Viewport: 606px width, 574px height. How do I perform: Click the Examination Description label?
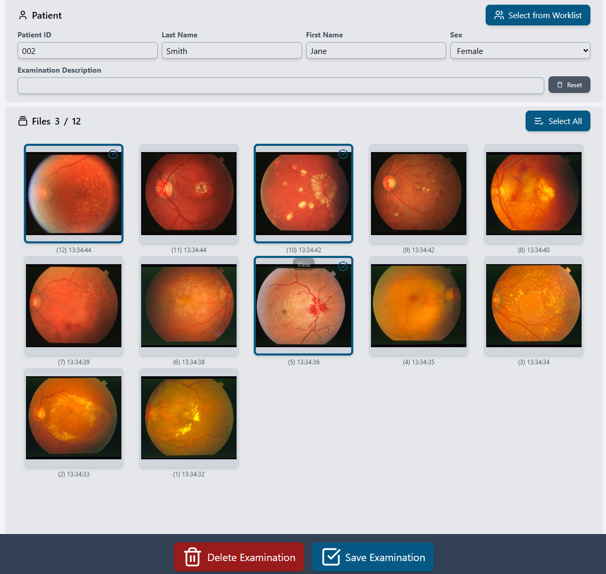tap(59, 70)
